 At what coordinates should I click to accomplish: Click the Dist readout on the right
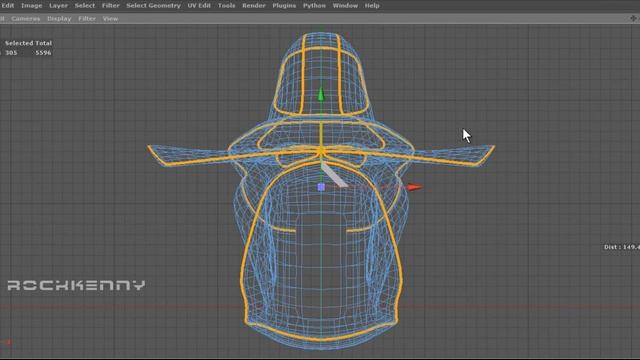[622, 247]
